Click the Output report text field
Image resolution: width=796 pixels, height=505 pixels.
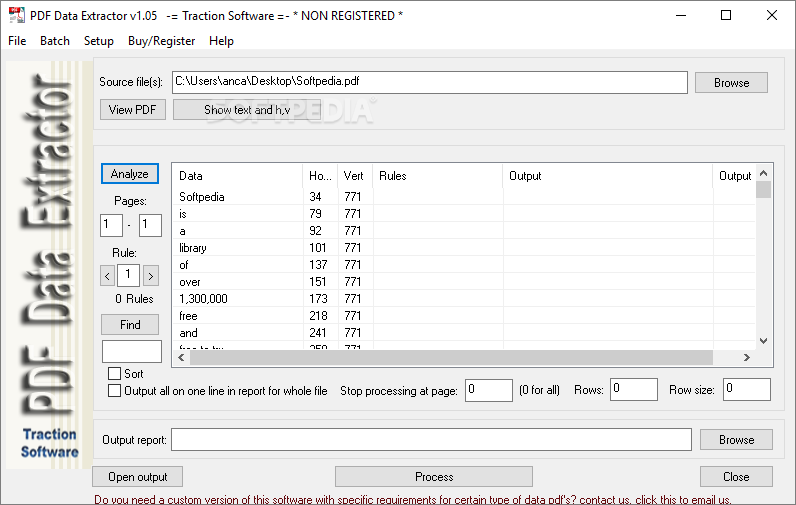click(x=432, y=440)
